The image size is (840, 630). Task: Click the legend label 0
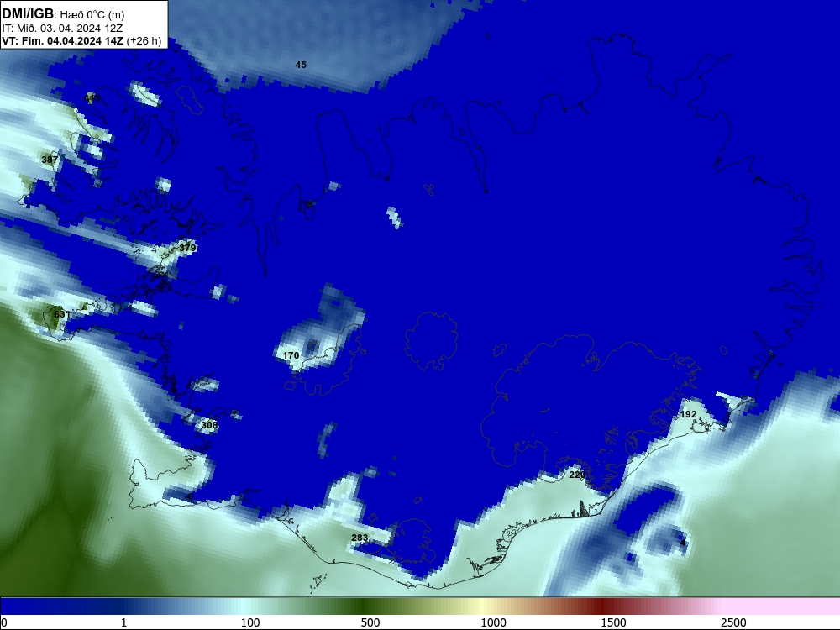(x=5, y=622)
